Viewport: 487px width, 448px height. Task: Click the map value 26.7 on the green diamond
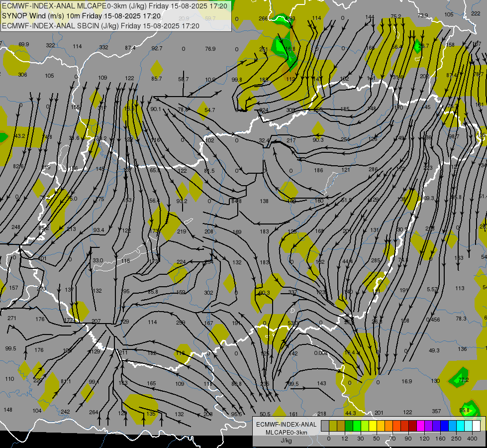pos(424,46)
